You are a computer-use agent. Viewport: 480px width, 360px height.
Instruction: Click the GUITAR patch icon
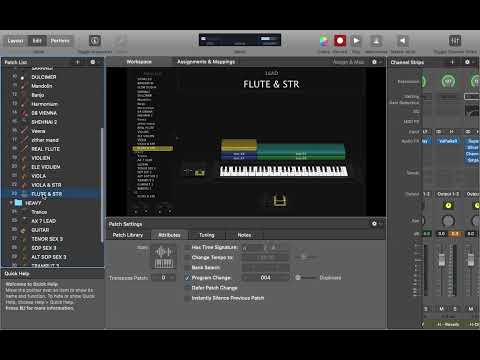[x=23, y=230]
